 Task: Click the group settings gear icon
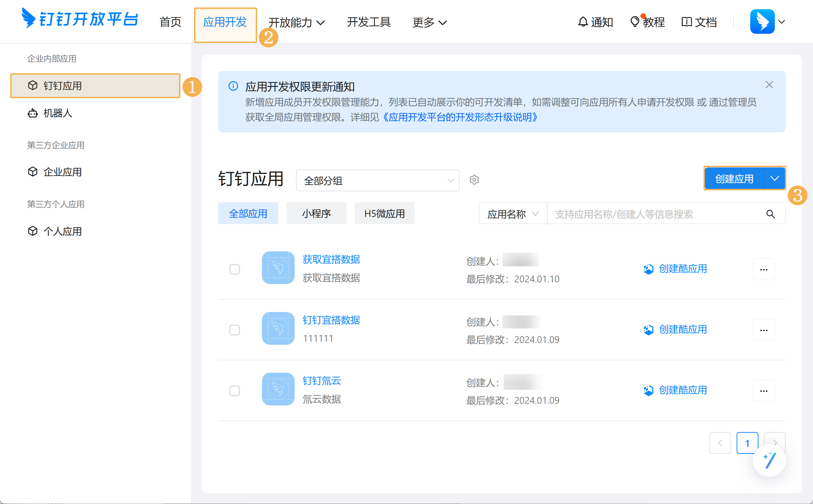[x=474, y=180]
